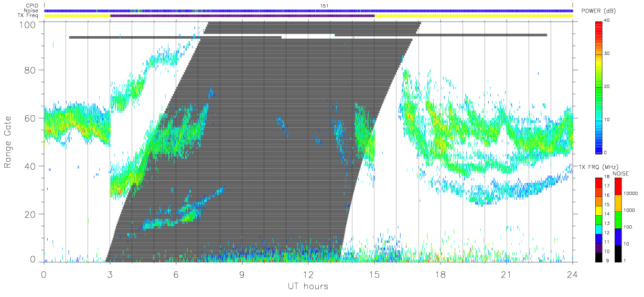Screen dimensions: 644x297
Task: Click the UT hours axis title
Action: click(x=307, y=286)
